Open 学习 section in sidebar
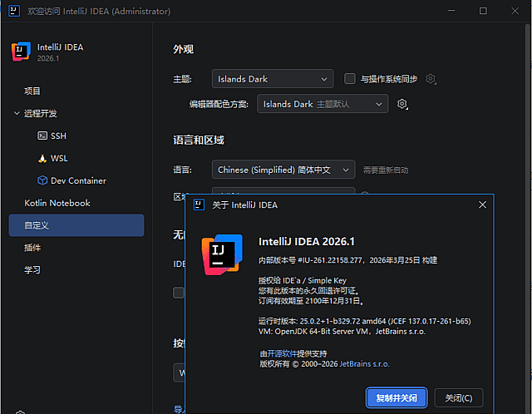Image resolution: width=532 pixels, height=414 pixels. pyautogui.click(x=32, y=270)
